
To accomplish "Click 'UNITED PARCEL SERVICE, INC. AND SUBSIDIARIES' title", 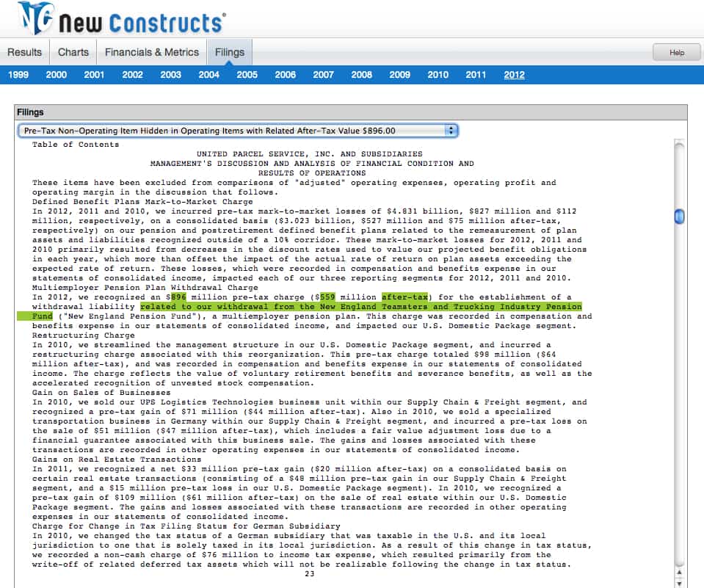I will (x=309, y=154).
